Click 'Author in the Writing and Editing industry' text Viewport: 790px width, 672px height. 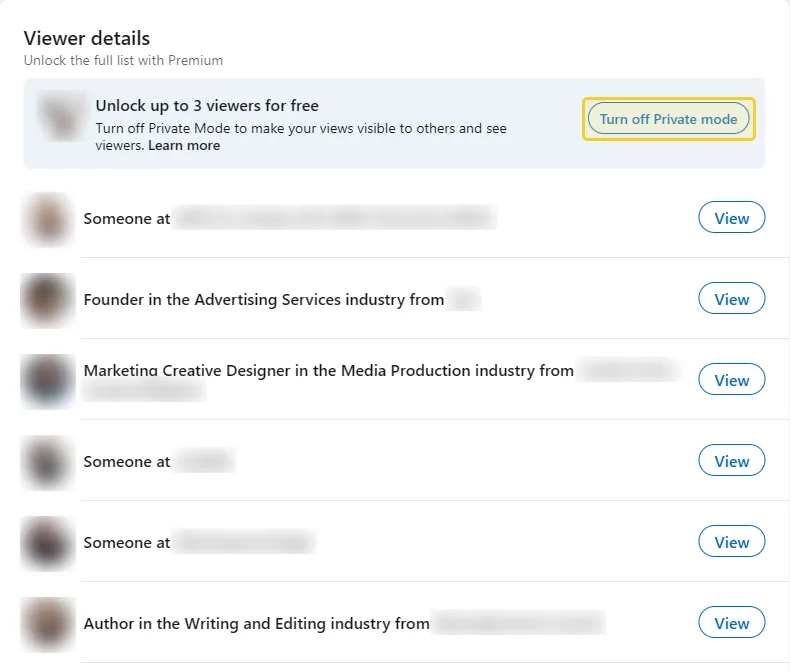tap(237, 624)
